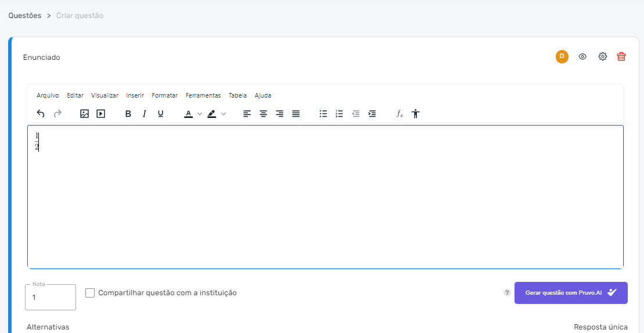Screen dimensions: 644x333
Task: Toggle bold formatting
Action: pyautogui.click(x=128, y=114)
